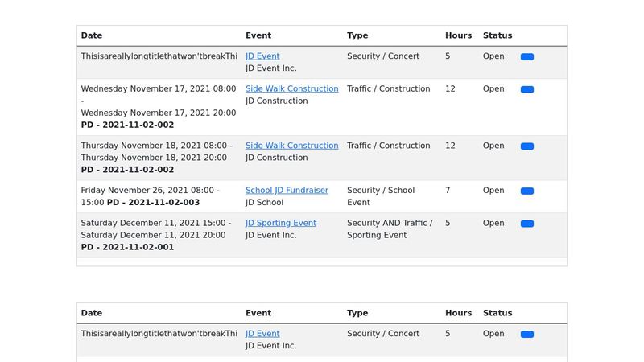Select the Status header in the second table
Screen dimensions: 644x362
coord(497,313)
